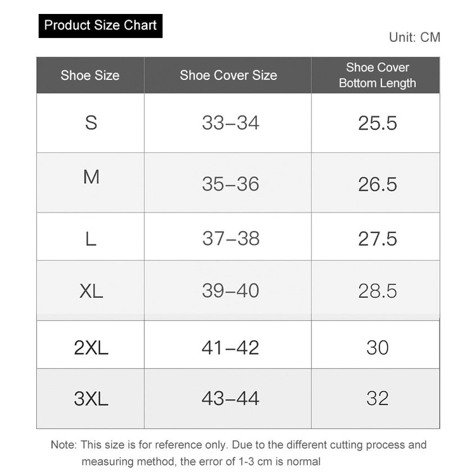Viewport: 476px width, 476px height.
Task: Select the Shoe Cover Bottom Length header
Action: 377,76
